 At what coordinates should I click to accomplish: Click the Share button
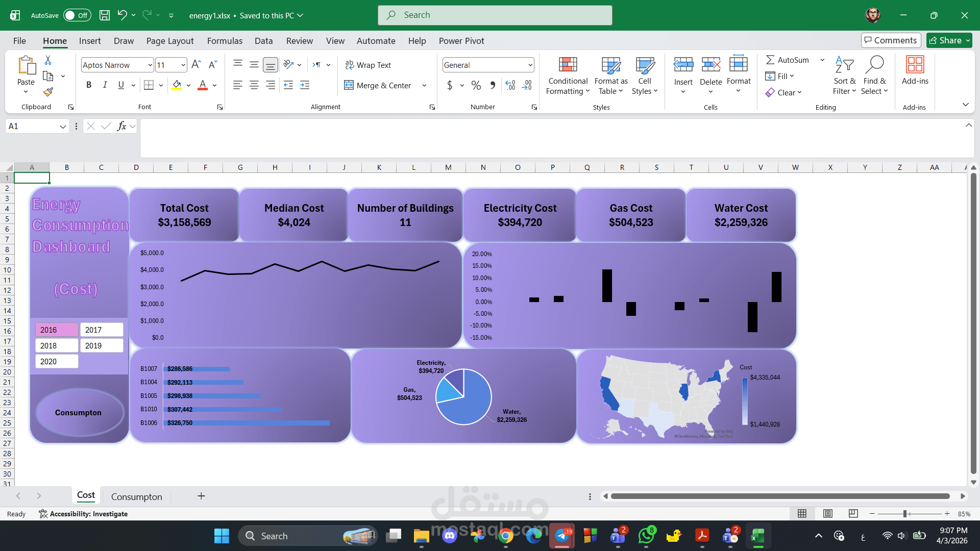point(948,40)
